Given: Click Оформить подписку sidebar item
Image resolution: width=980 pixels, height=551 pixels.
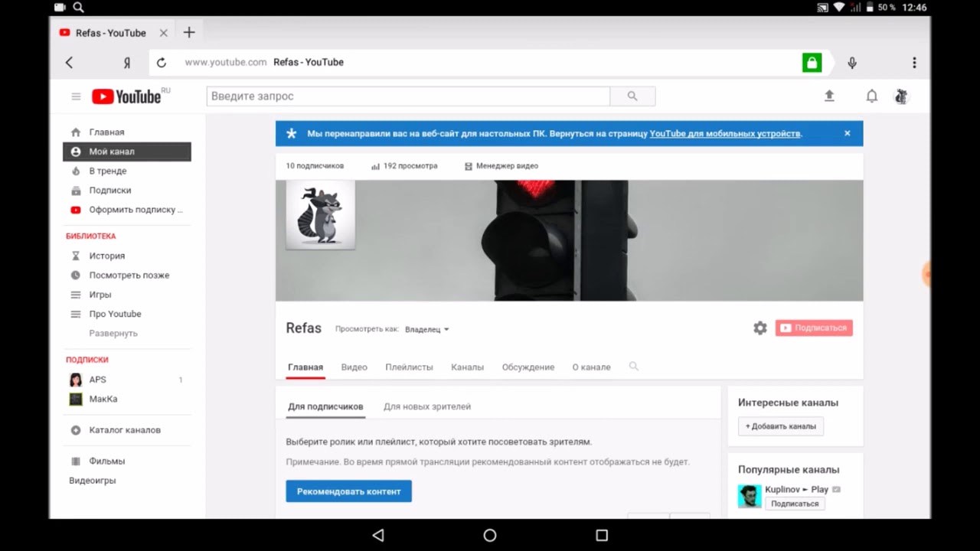Looking at the screenshot, I should click(x=127, y=210).
